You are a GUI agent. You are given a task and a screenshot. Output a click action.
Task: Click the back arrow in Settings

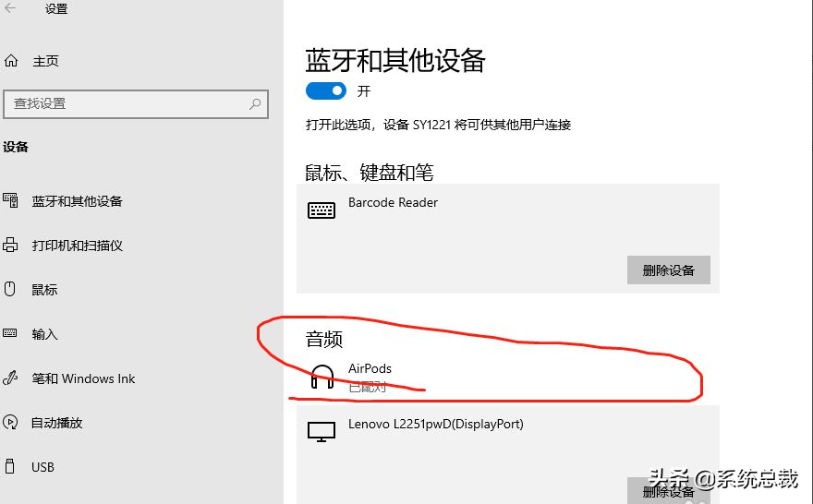click(x=11, y=8)
